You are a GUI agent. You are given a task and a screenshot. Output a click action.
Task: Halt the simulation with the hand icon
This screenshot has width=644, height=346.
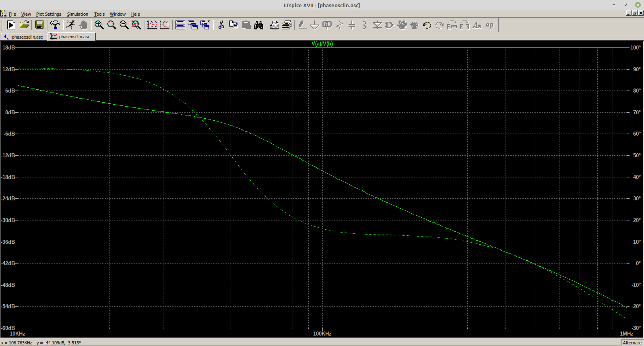(83, 25)
